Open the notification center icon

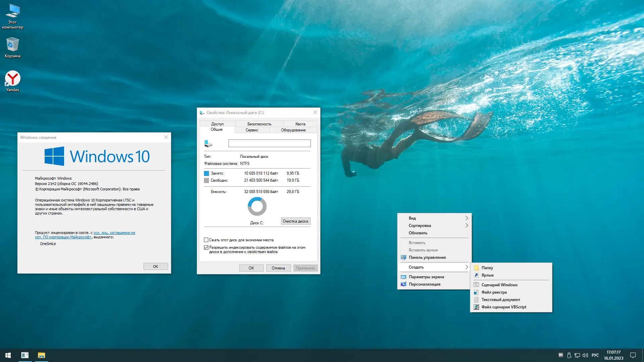pos(633,355)
